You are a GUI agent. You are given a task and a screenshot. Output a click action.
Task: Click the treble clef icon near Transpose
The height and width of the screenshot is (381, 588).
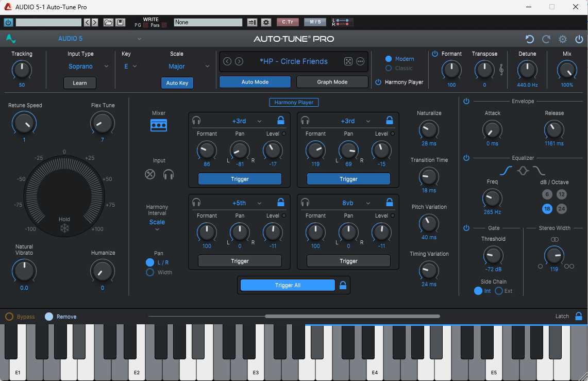501,69
